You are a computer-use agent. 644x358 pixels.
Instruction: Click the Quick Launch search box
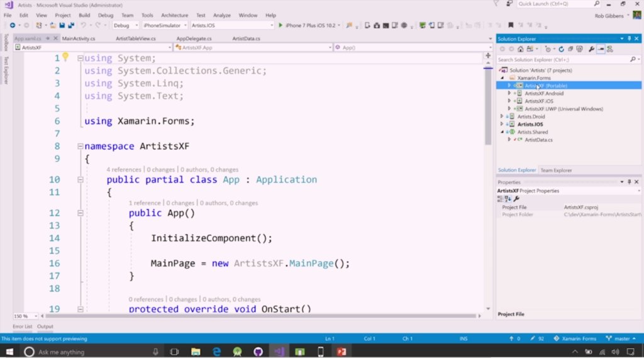point(558,4)
